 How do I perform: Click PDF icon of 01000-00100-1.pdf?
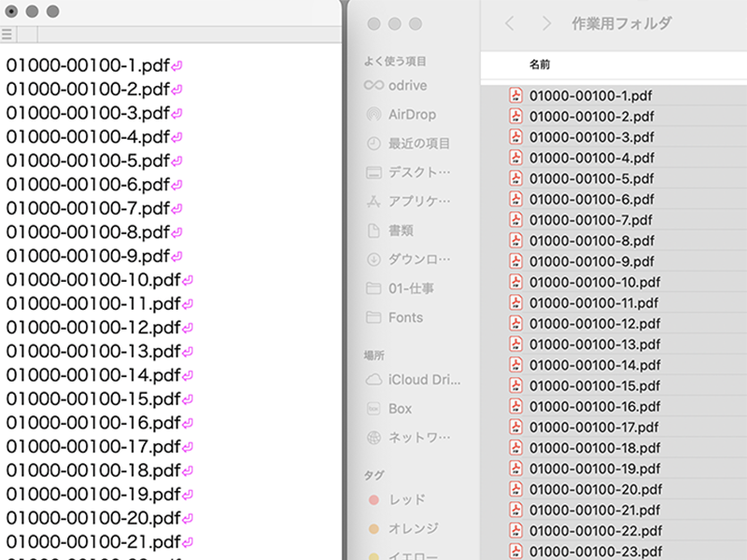pyautogui.click(x=515, y=95)
